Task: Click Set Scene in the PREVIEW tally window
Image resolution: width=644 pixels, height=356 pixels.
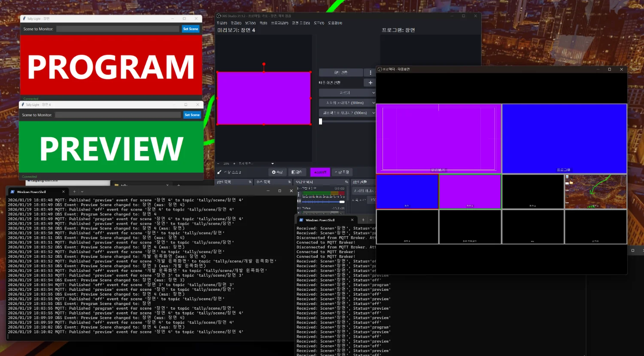Action: [x=192, y=115]
